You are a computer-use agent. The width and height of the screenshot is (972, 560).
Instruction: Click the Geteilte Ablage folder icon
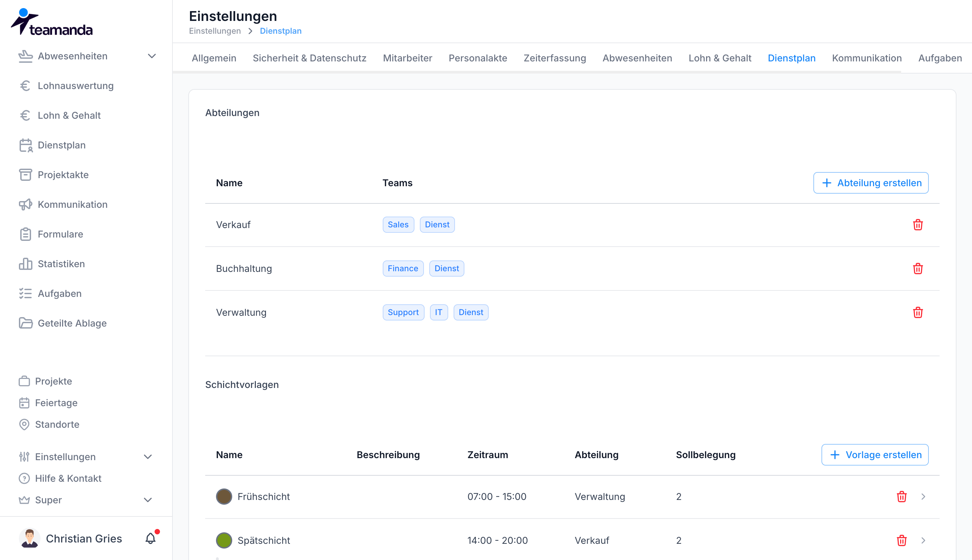coord(25,323)
